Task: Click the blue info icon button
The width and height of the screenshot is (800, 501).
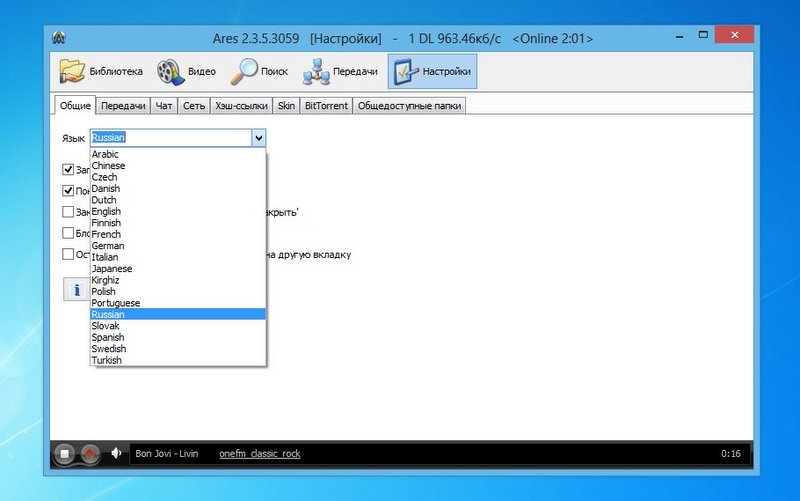Action: (x=77, y=290)
